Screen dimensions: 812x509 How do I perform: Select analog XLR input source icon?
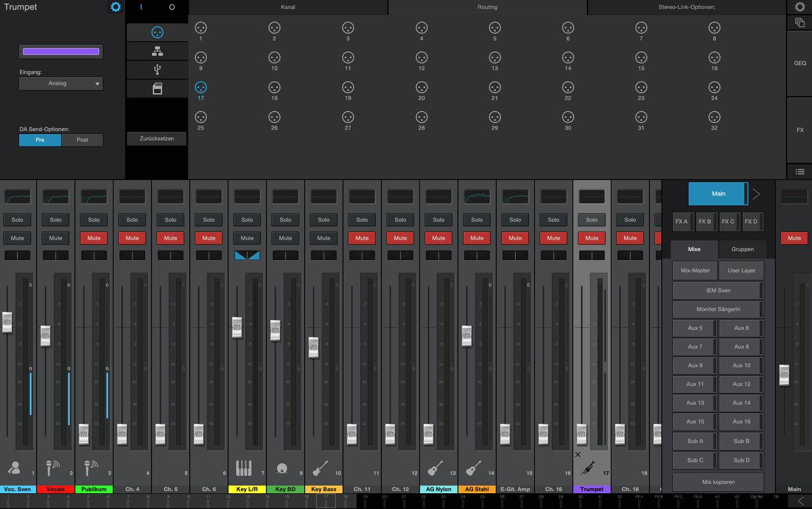(x=157, y=32)
